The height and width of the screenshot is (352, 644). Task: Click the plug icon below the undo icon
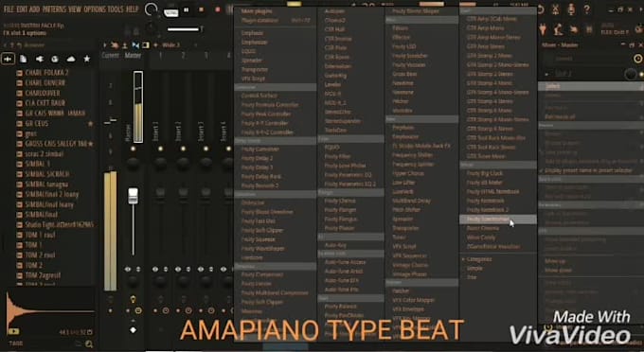pyautogui.click(x=543, y=29)
